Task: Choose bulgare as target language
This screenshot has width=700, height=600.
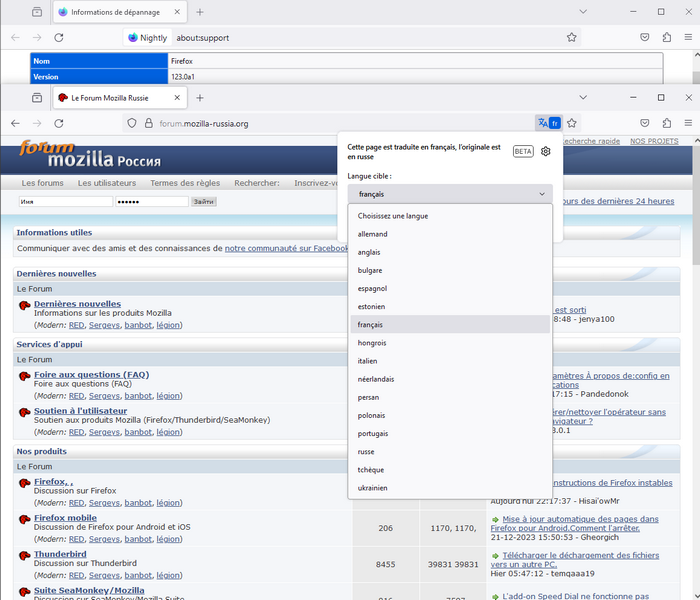Action: tap(450, 270)
